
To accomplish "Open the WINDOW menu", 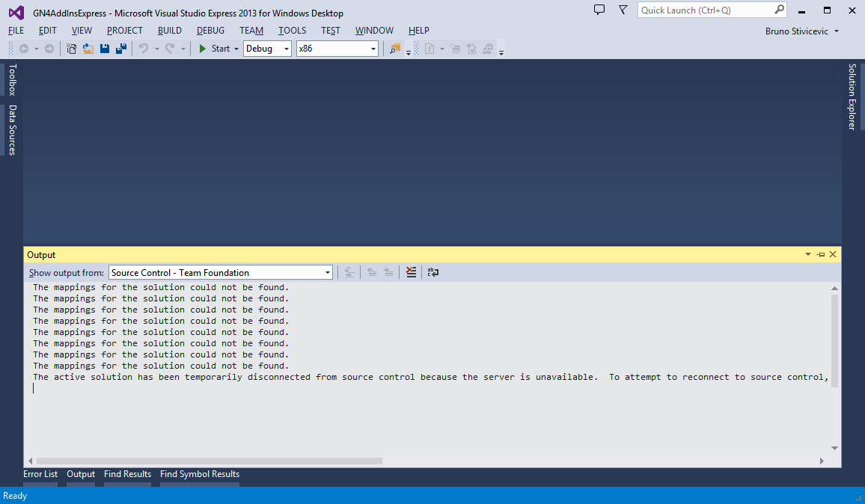I will [x=375, y=31].
